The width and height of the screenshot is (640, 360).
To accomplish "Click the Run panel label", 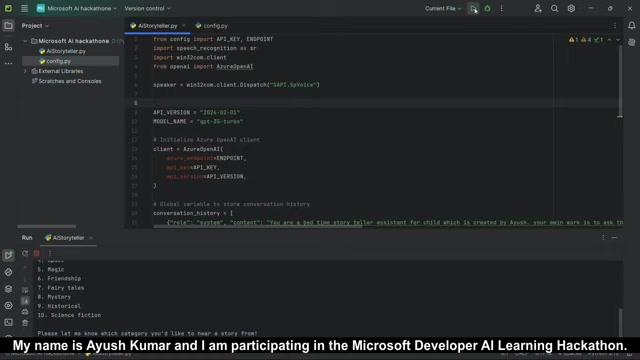I will (27, 238).
